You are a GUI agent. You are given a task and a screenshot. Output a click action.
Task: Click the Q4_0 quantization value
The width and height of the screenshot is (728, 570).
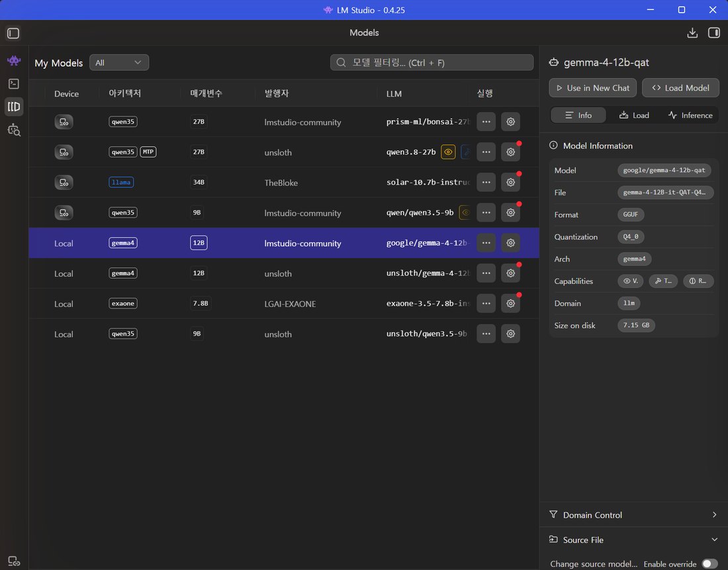[631, 236]
